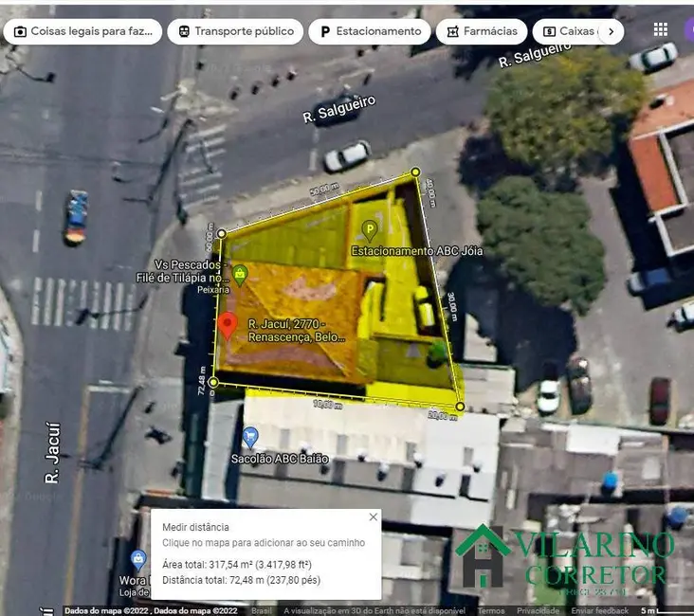Select the partially visible Caixas chip
694x616 pixels.
[x=567, y=31]
